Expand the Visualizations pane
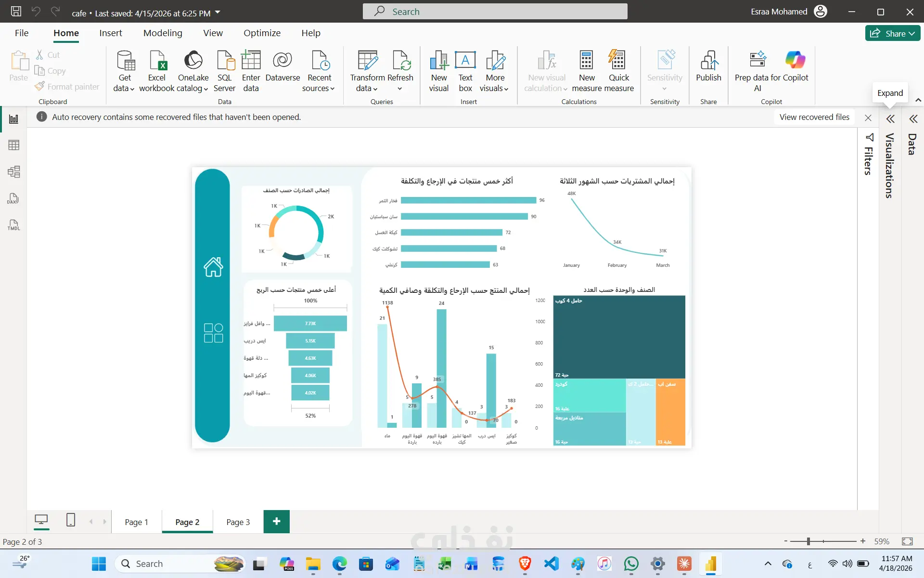Viewport: 924px width, 578px height. (x=890, y=119)
